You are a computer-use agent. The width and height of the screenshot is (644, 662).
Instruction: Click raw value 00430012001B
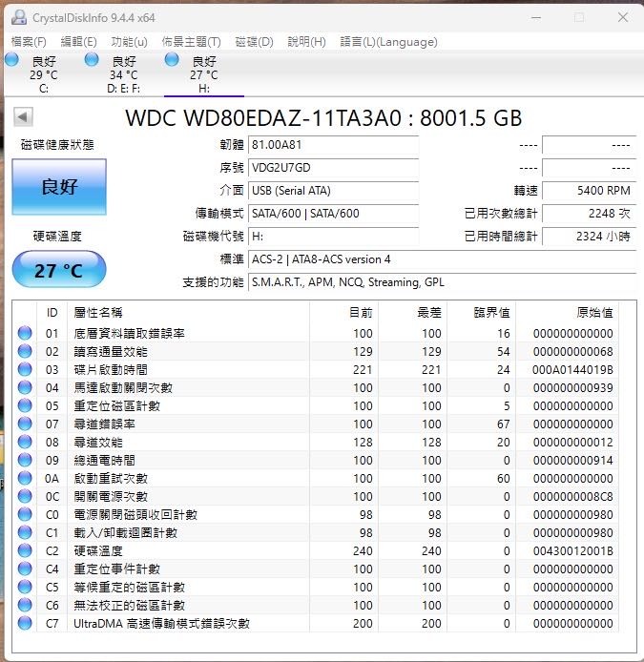(572, 551)
